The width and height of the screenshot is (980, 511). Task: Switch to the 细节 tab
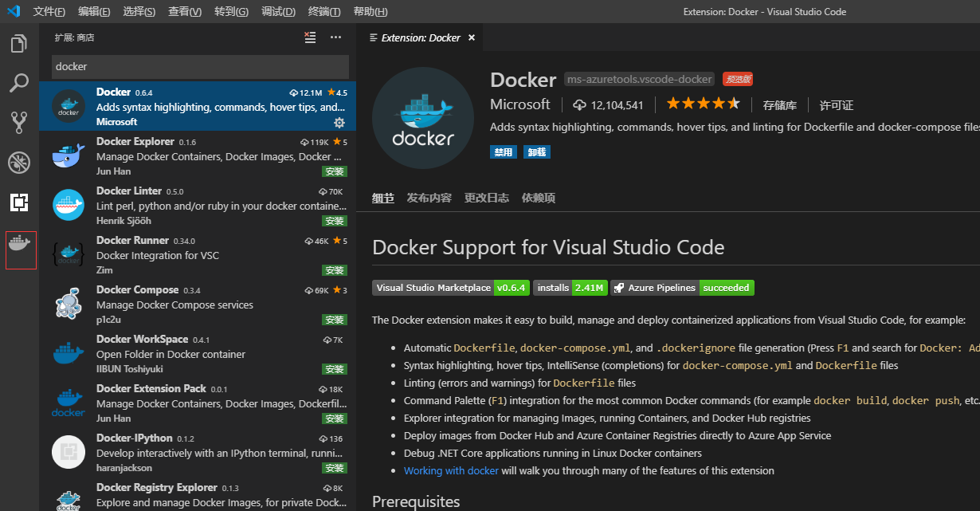(x=382, y=198)
